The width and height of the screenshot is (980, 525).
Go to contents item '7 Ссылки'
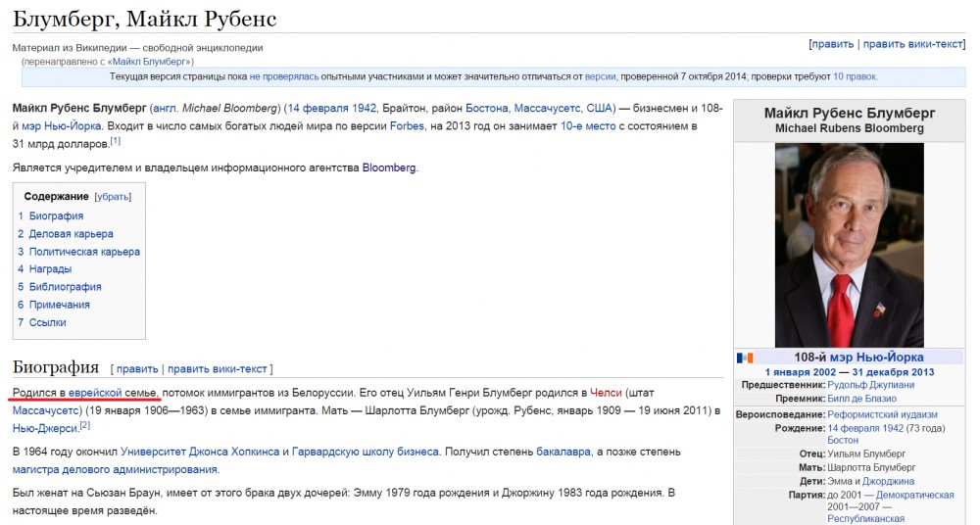(x=41, y=323)
